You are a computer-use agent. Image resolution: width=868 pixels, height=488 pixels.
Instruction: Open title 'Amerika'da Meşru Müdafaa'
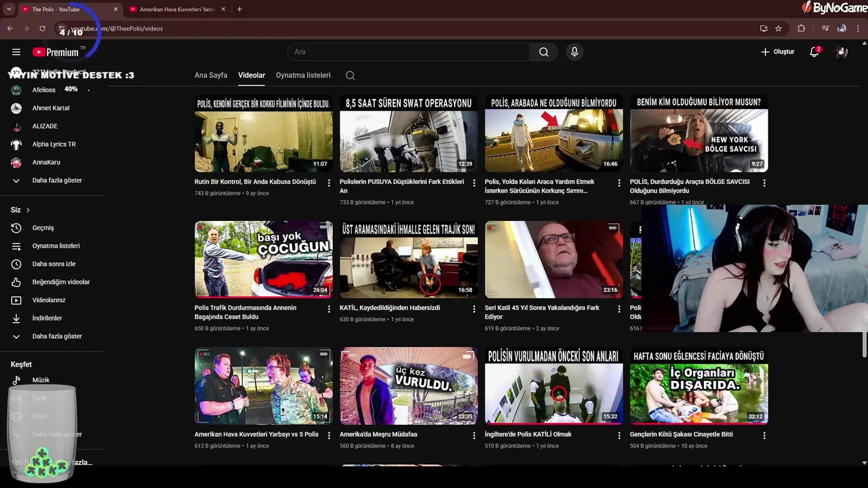pos(378,434)
